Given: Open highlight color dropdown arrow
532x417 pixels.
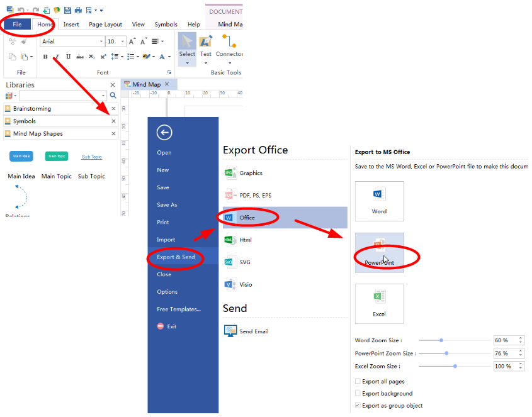Looking at the screenshot, I should pos(154,57).
